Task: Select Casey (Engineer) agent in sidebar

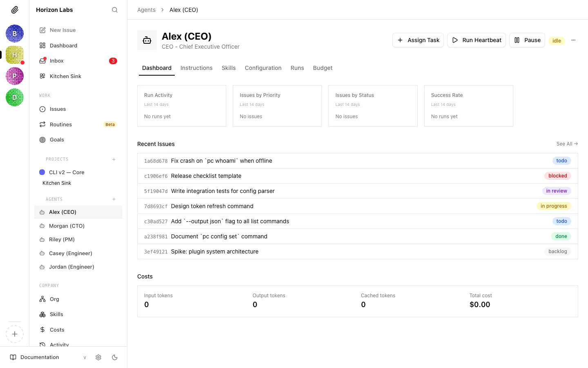Action: 78,253
